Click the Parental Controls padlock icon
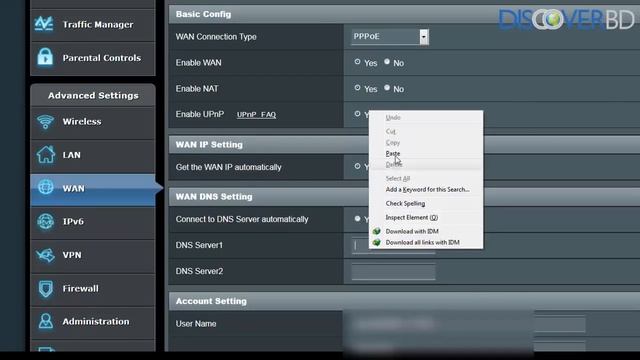The height and width of the screenshot is (360, 640). pyautogui.click(x=45, y=57)
